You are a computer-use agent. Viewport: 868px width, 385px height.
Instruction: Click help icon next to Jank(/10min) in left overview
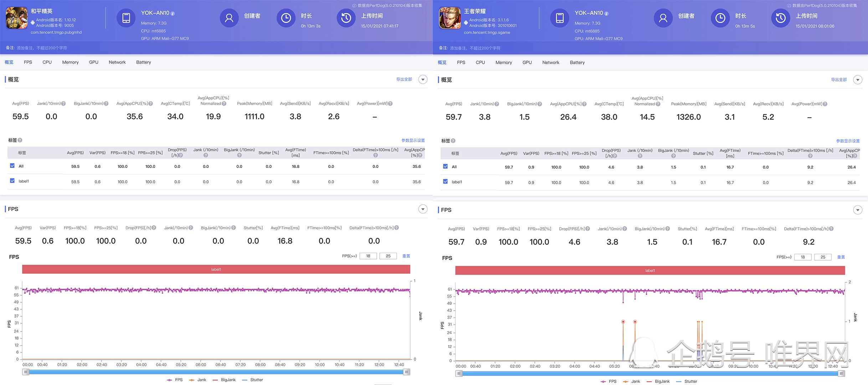[x=63, y=103]
